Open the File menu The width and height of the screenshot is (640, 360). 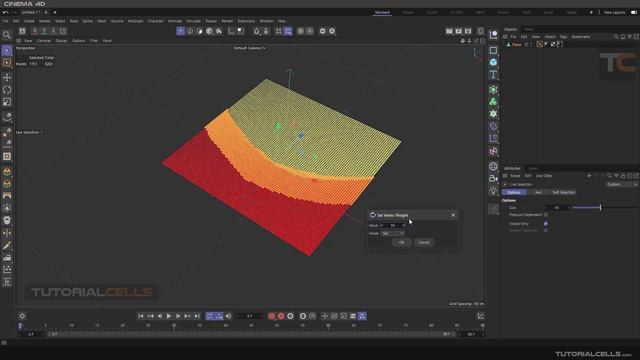[5, 21]
